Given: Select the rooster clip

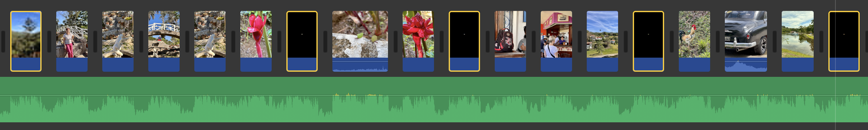Looking at the screenshot, I should pyautogui.click(x=694, y=41).
